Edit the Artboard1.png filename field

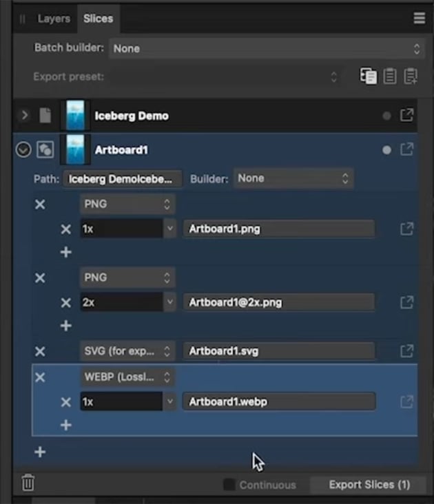(279, 229)
